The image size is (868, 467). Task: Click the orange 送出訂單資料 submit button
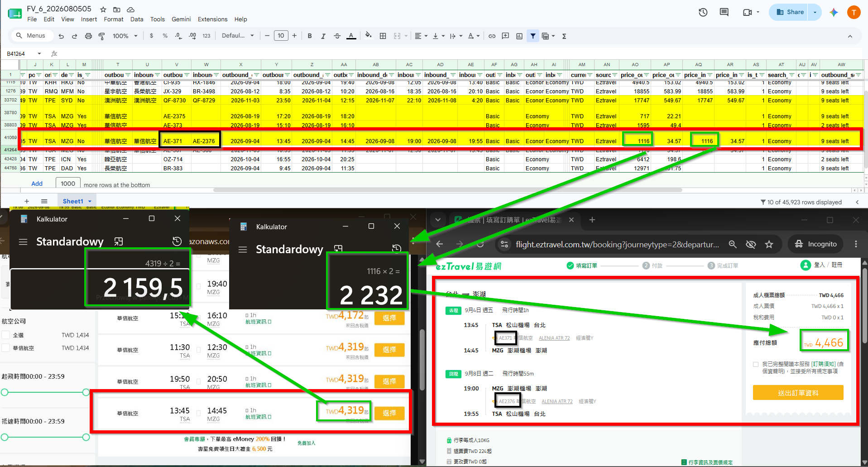pos(798,393)
